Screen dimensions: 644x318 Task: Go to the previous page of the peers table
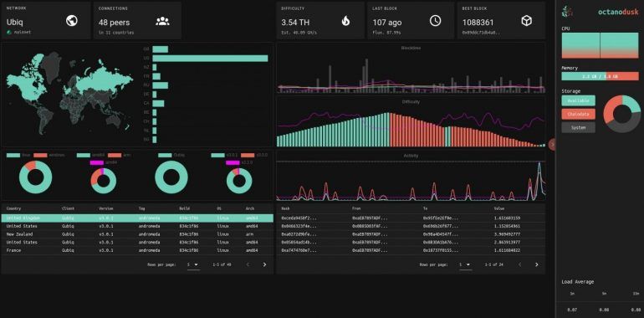(248, 264)
